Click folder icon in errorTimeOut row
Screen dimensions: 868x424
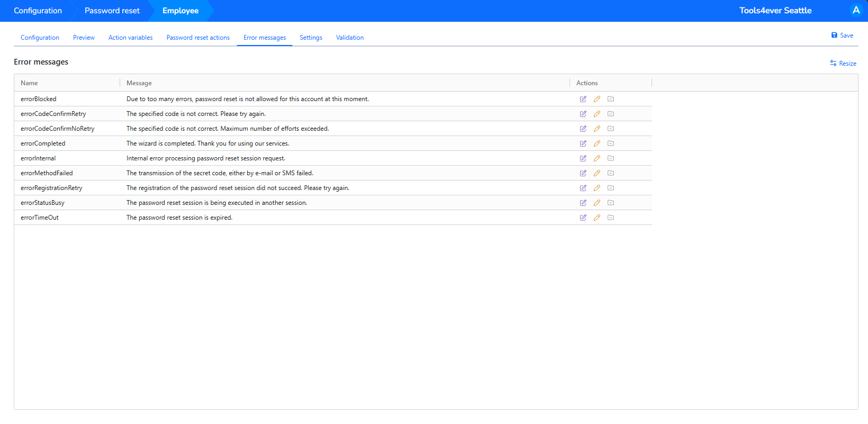[611, 218]
